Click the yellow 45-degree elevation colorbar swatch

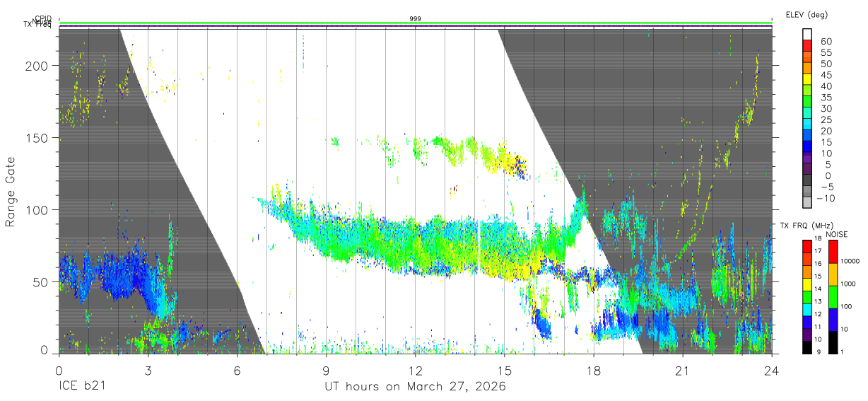807,81
